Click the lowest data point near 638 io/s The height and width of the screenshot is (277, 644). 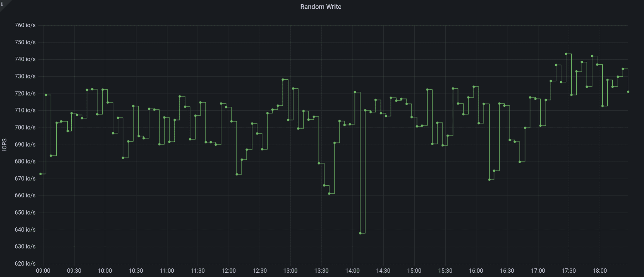[360, 233]
